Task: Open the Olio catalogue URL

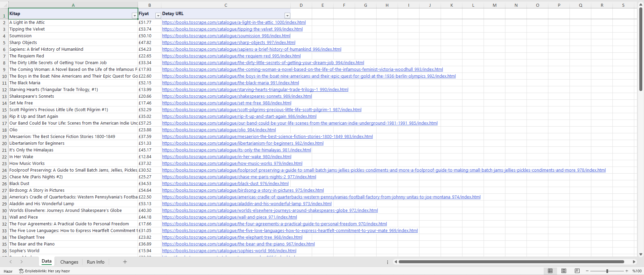Action: click(219, 130)
